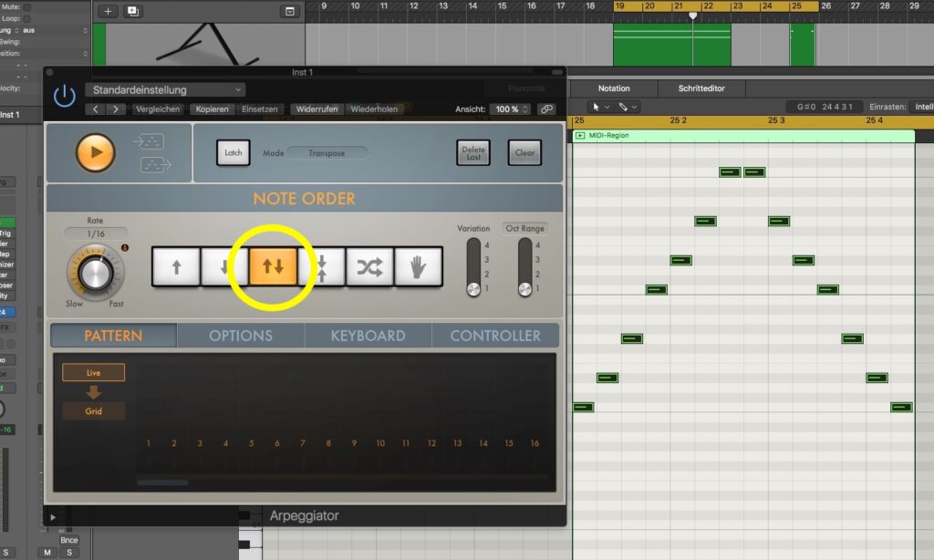This screenshot has height=560, width=934.
Task: Open the Ansicht 100 % zoom dropdown
Action: [512, 109]
